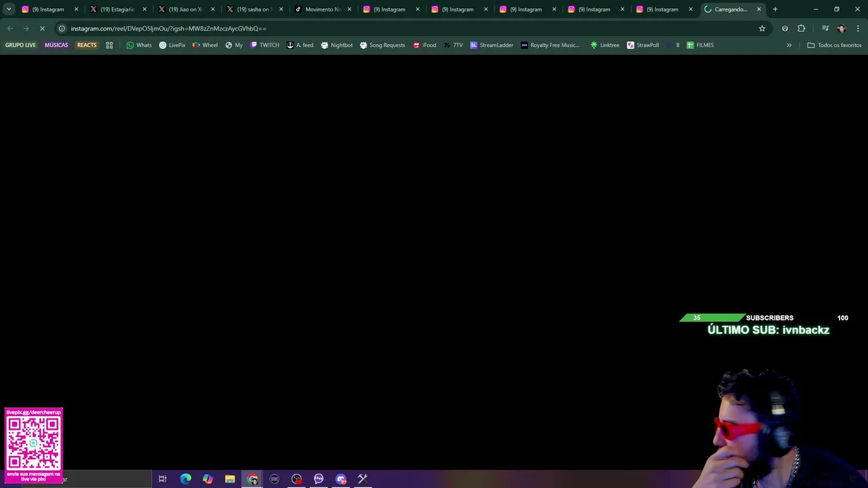
Task: Close the Carregando tab
Action: tap(759, 9)
